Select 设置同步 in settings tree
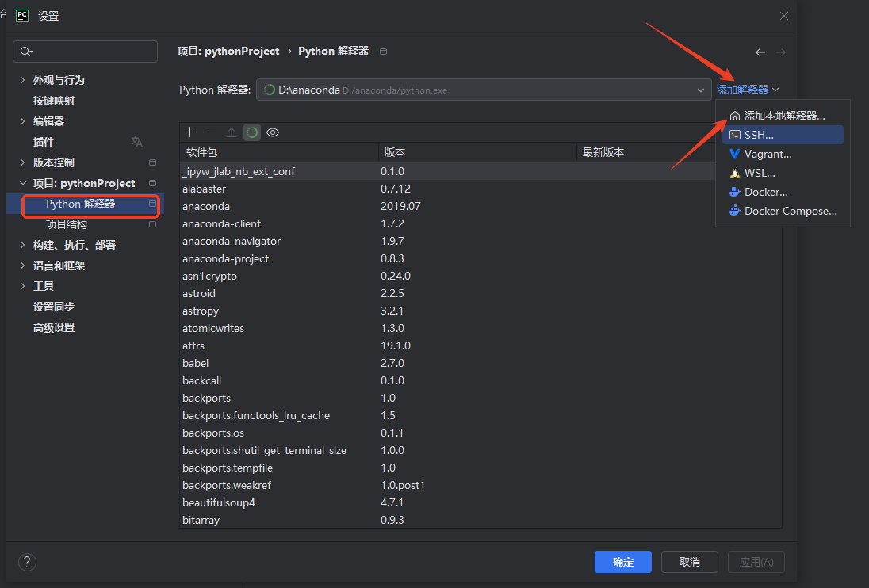Viewport: 869px width, 588px height. click(x=54, y=307)
